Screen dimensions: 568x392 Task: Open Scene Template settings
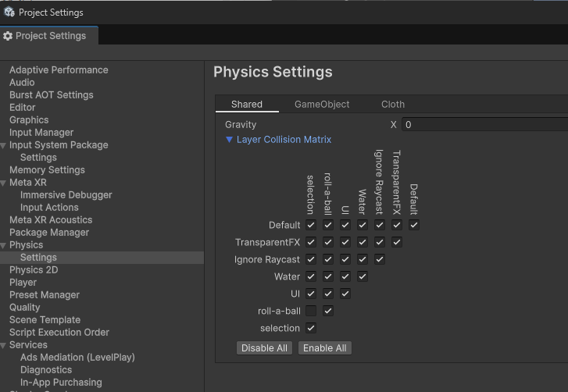click(x=45, y=320)
